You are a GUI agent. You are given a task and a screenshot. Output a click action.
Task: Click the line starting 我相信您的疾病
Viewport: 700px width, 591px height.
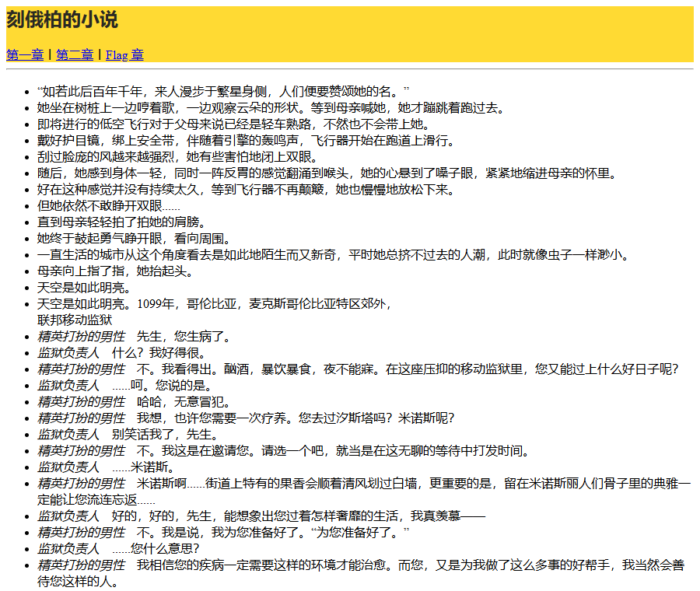361,573
